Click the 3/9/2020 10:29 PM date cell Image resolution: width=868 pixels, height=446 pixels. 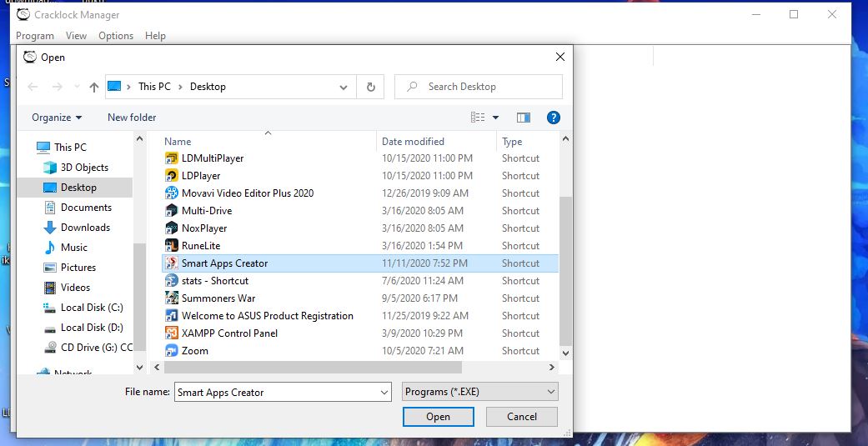[423, 333]
